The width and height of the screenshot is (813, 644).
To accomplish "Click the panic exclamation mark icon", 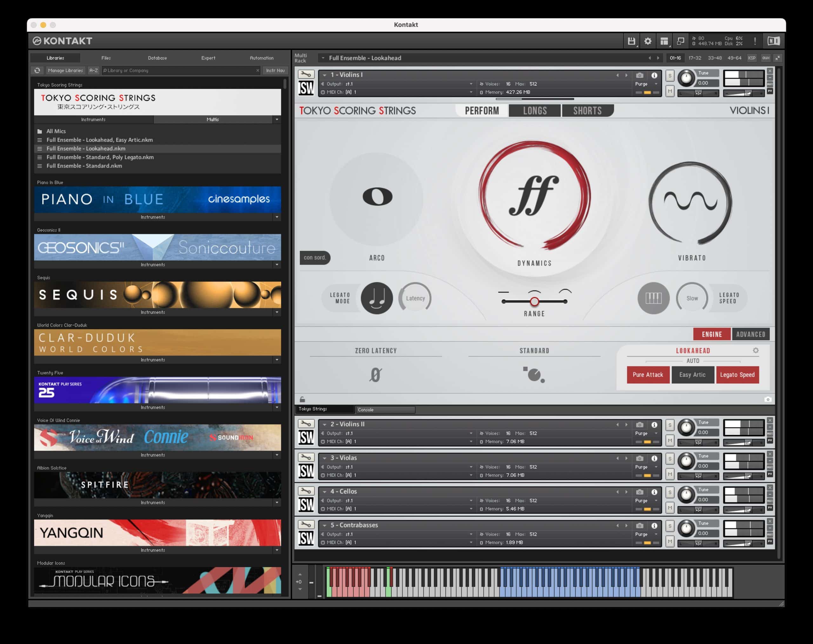I will tap(755, 41).
